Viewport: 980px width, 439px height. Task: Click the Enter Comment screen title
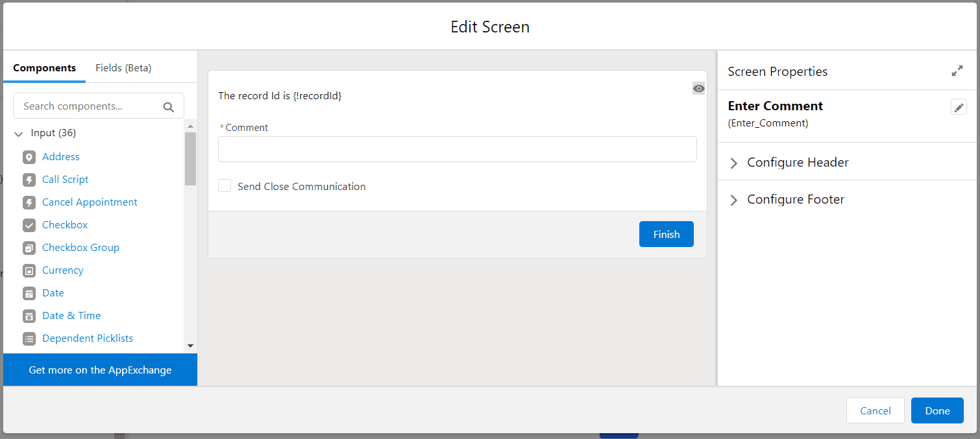coord(775,106)
